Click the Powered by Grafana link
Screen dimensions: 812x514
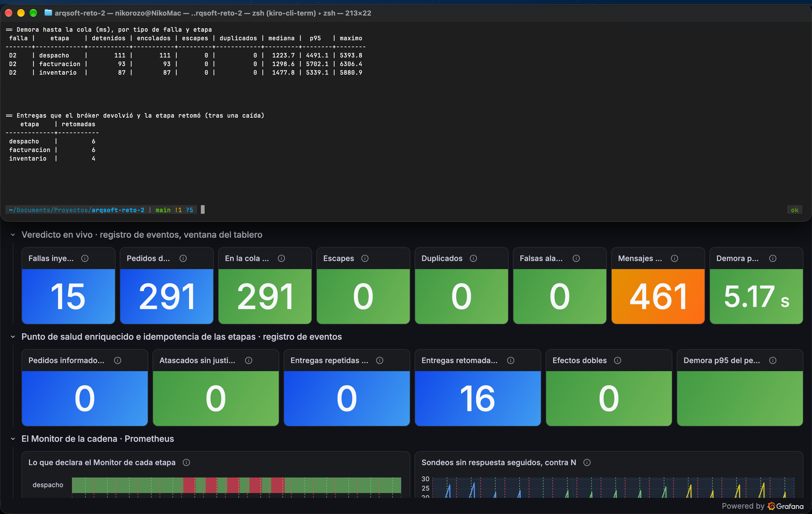762,506
